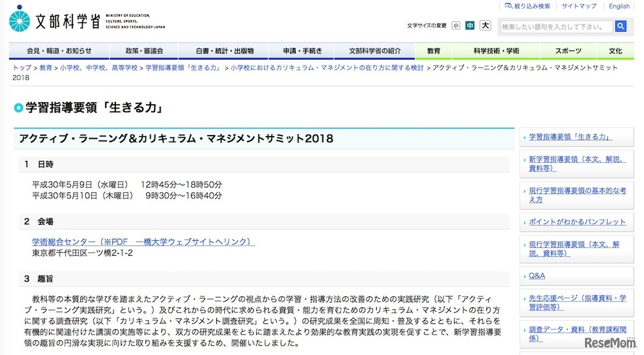Open the 申請・手続き menu
Image resolution: width=644 pixels, height=355 pixels.
tap(302, 51)
